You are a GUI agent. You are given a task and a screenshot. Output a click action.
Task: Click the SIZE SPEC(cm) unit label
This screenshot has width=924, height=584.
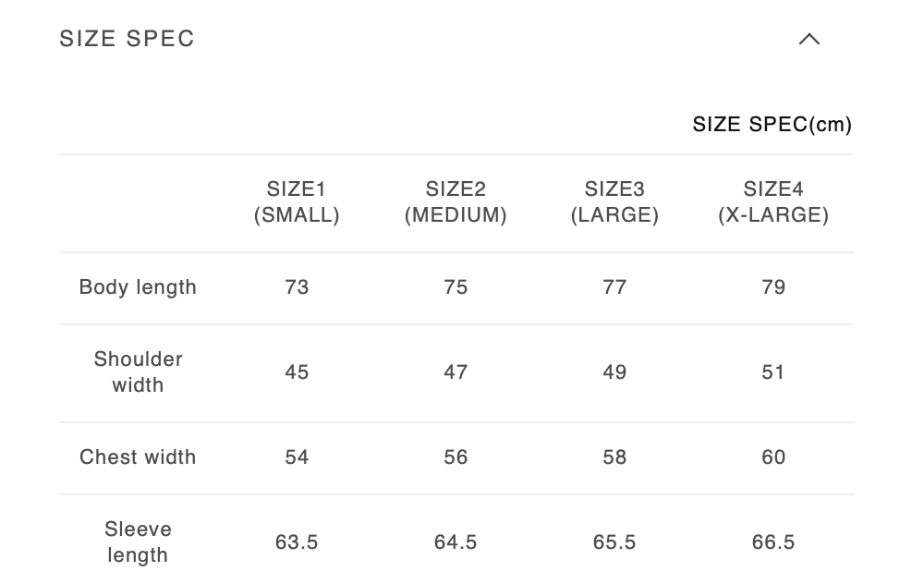(772, 125)
